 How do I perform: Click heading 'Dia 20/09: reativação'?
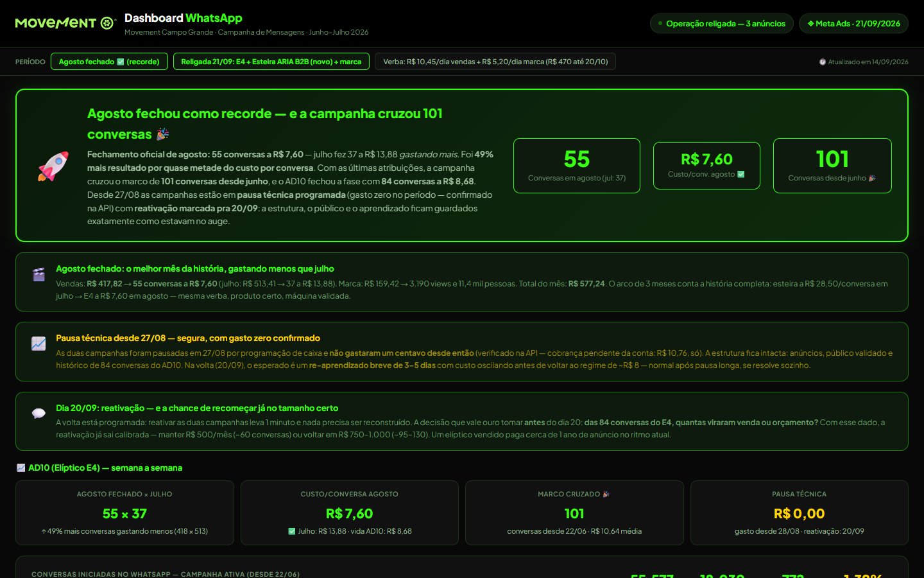pyautogui.click(x=197, y=408)
